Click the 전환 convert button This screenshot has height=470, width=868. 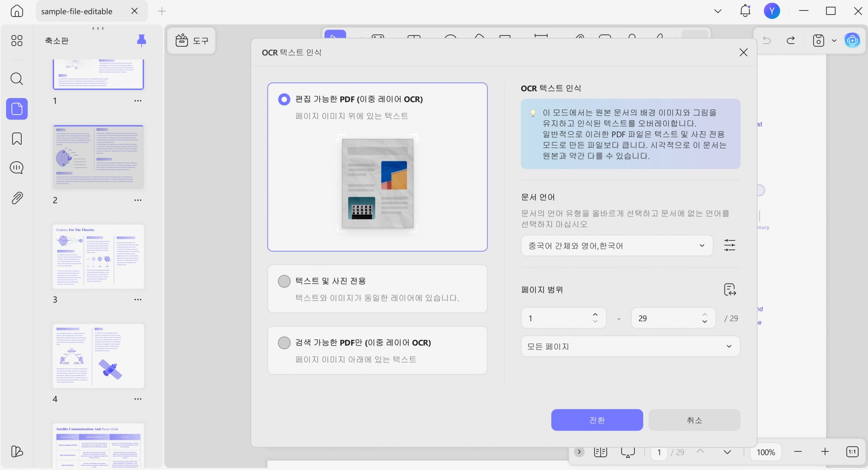(x=597, y=420)
